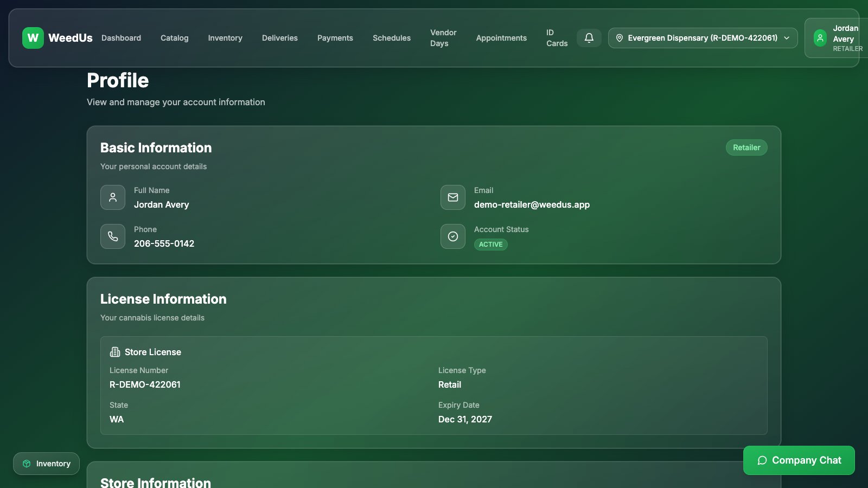Click the floating Inventory button at bottom left
The width and height of the screenshot is (868, 488).
click(46, 464)
